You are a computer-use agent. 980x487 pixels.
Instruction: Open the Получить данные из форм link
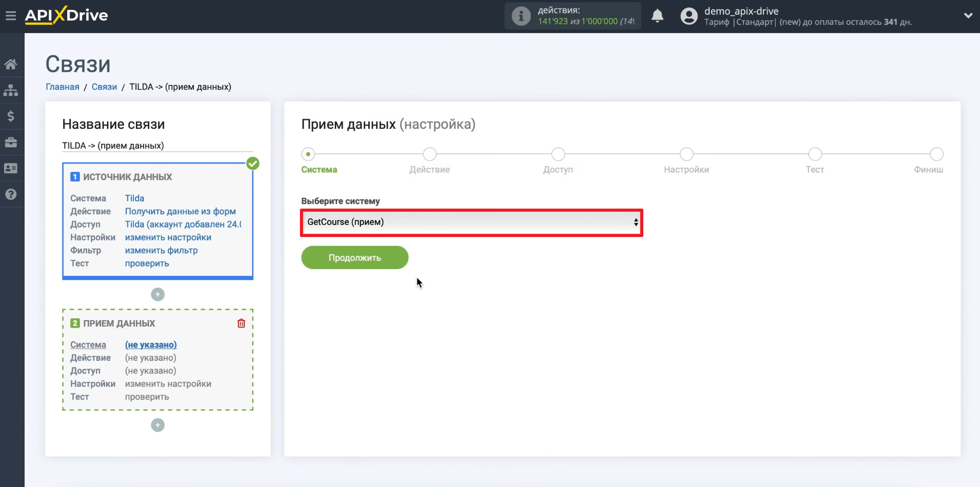point(180,211)
